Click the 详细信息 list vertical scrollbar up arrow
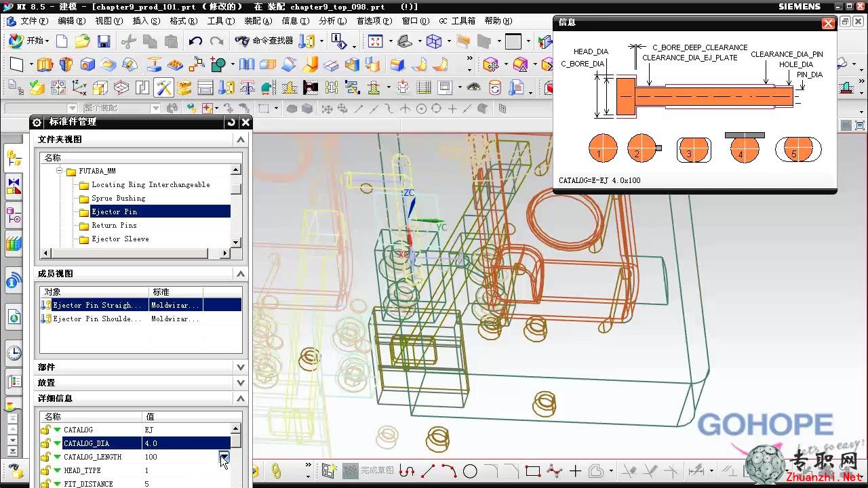 point(235,428)
